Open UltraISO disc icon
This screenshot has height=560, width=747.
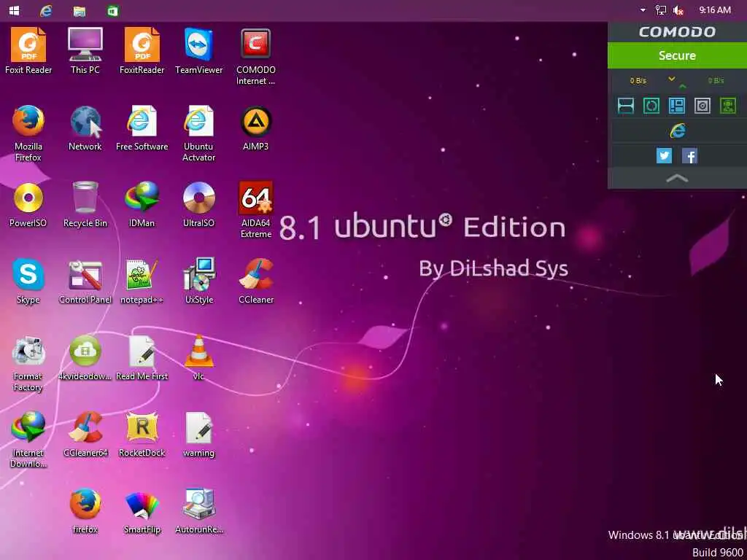coord(198,204)
